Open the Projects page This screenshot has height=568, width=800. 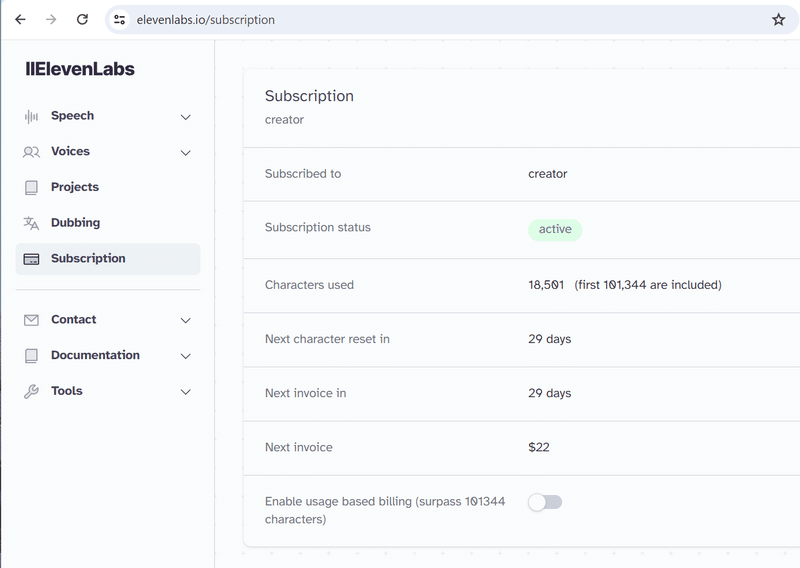click(75, 187)
